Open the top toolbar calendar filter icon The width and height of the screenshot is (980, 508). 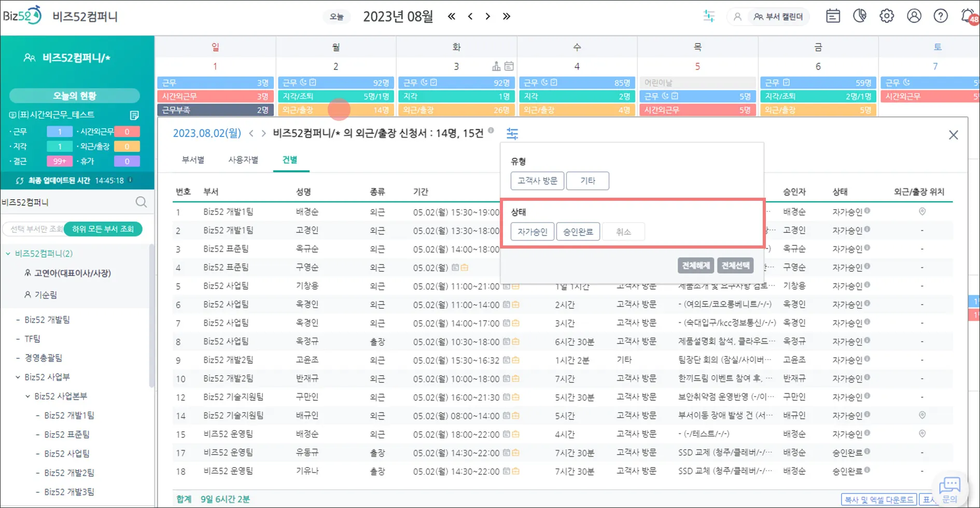click(x=709, y=16)
